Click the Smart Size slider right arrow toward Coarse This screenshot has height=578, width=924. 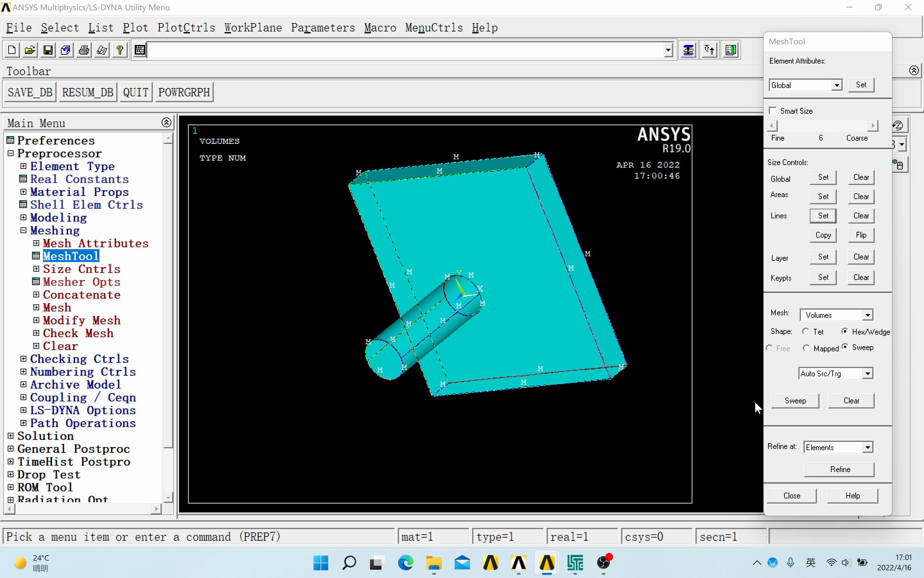pos(873,125)
